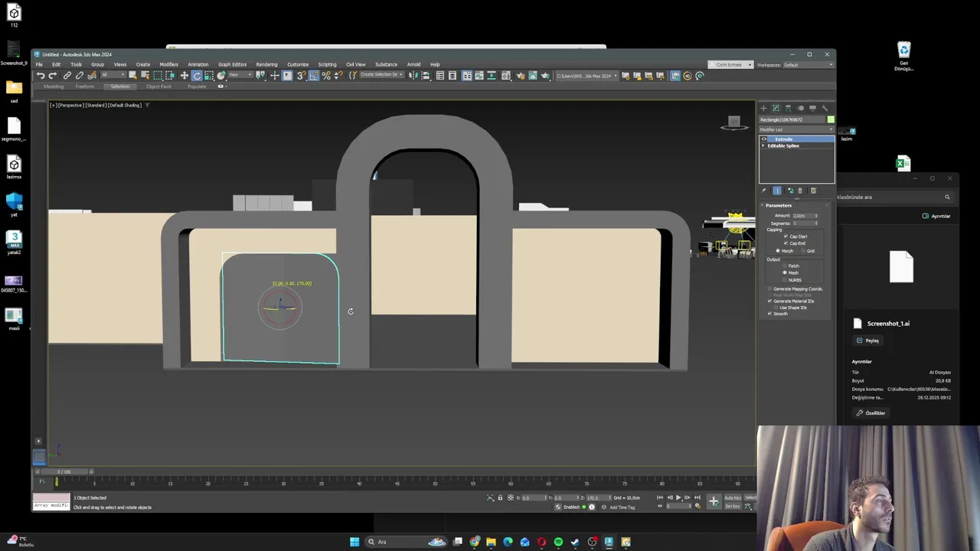This screenshot has height=551, width=980.
Task: Select the Select and Place tool
Action: [x=220, y=75]
